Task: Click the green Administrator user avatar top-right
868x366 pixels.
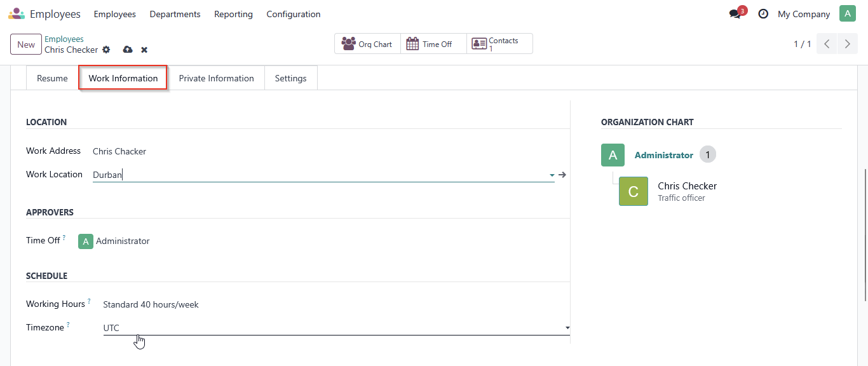Action: [x=848, y=13]
